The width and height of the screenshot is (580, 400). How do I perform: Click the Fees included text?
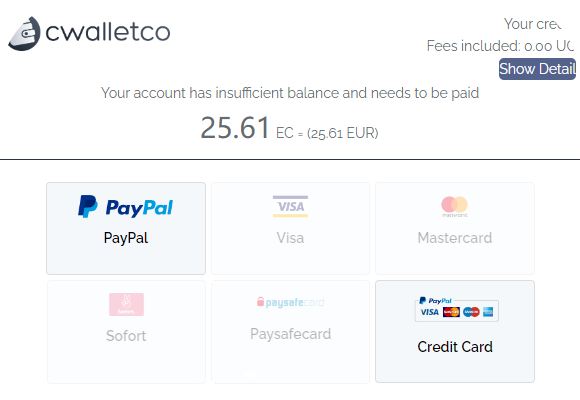500,46
